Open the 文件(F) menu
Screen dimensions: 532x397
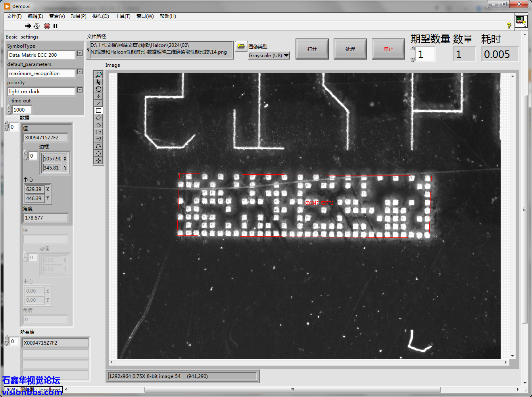[x=14, y=16]
